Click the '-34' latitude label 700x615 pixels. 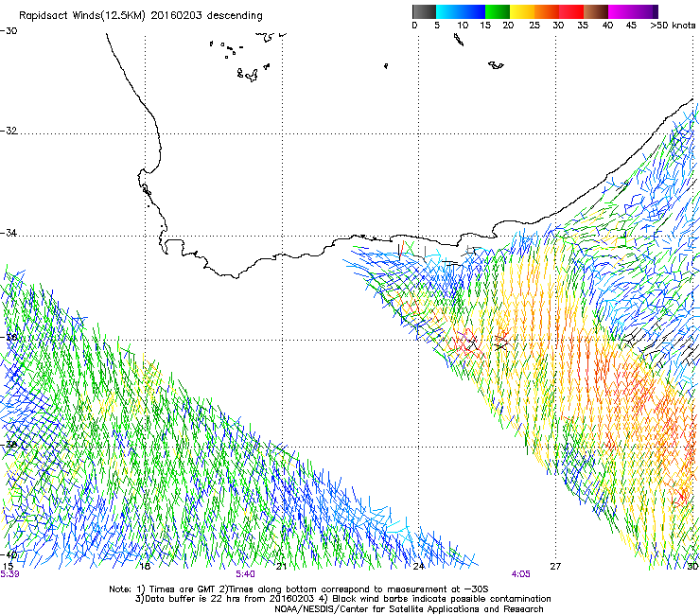[9, 233]
